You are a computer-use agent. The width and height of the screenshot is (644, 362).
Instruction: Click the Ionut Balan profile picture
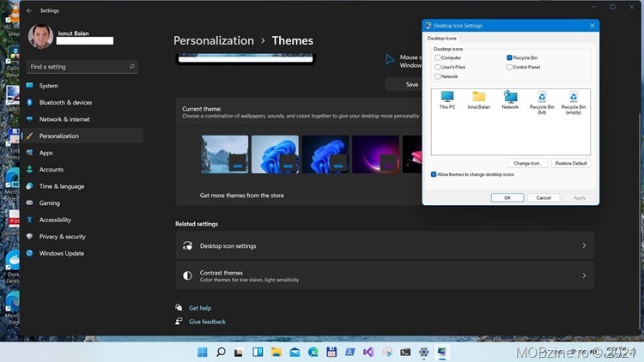coord(40,36)
